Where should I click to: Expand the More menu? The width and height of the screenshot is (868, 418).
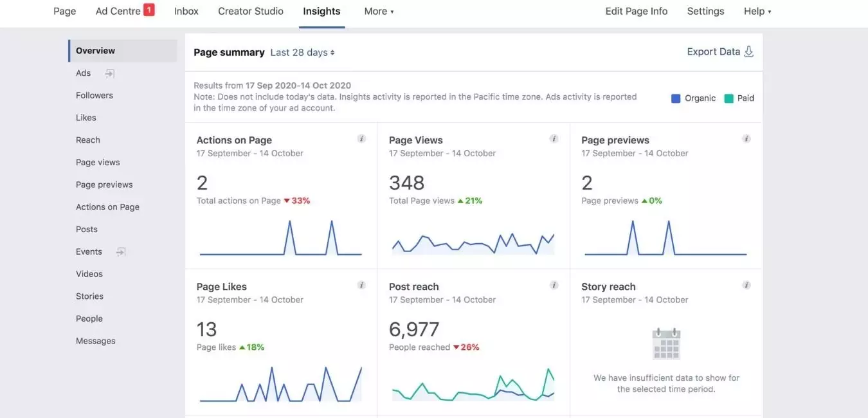pyautogui.click(x=379, y=12)
